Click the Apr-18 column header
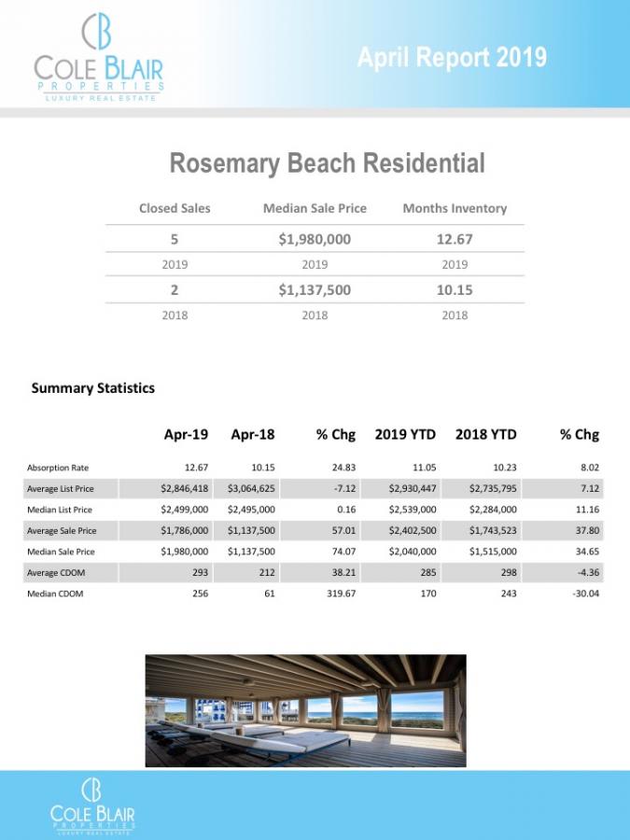Image resolution: width=630 pixels, height=840 pixels. click(x=253, y=434)
